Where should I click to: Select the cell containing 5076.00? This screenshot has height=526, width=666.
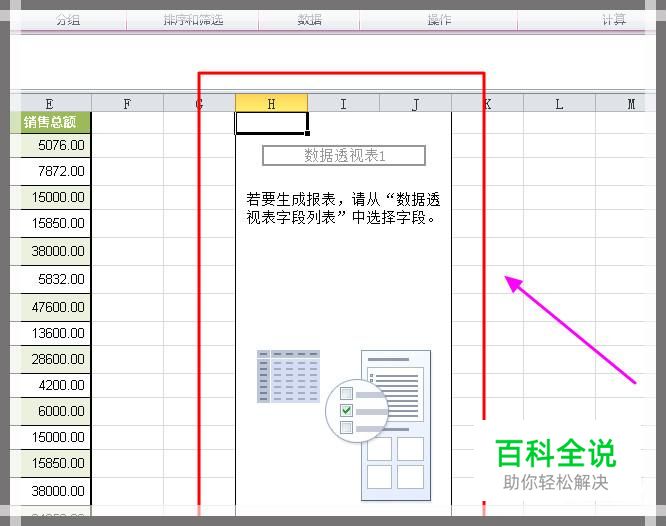click(x=50, y=145)
